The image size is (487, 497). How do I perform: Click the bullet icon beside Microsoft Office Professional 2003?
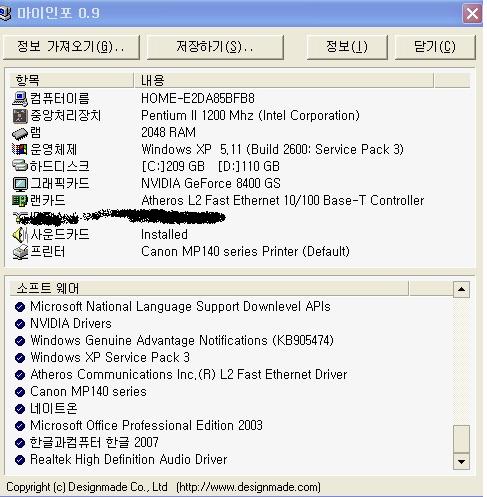(x=20, y=426)
